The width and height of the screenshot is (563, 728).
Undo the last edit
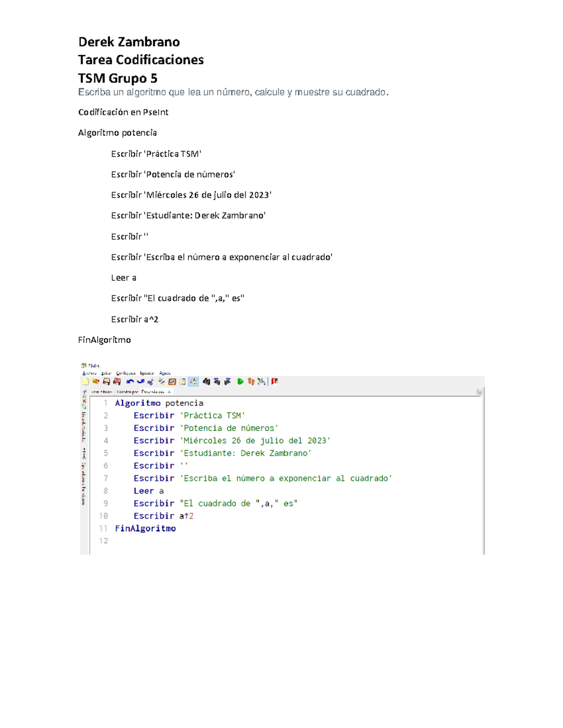[130, 382]
